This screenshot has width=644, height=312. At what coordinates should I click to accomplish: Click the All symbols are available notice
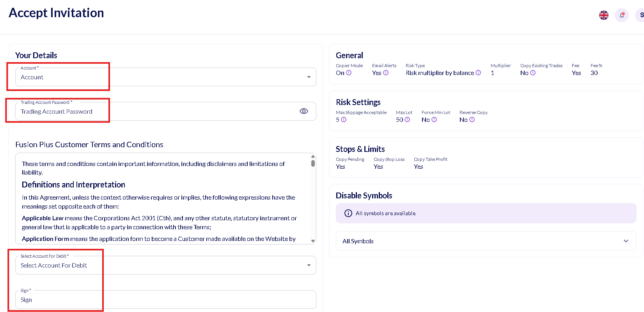486,213
